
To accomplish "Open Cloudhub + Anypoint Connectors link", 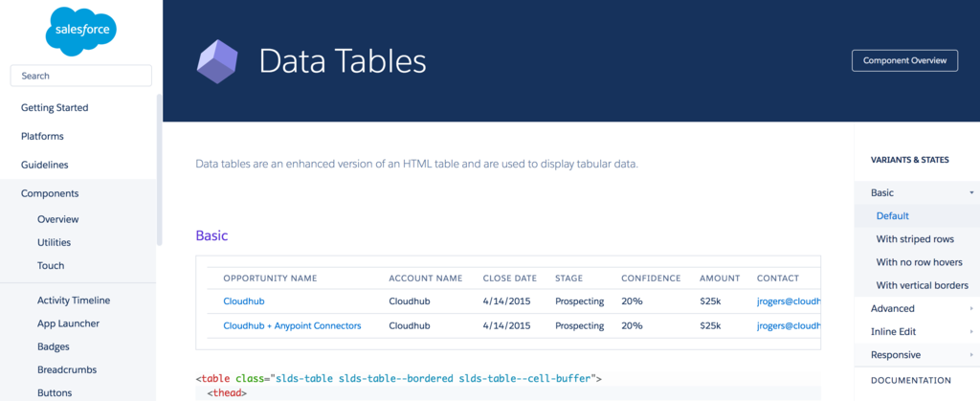I will click(x=292, y=326).
